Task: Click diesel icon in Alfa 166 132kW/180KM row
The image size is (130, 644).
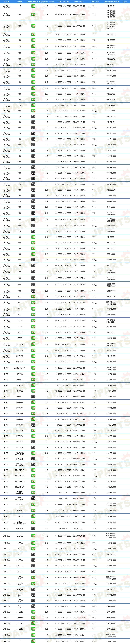Action: point(33,291)
